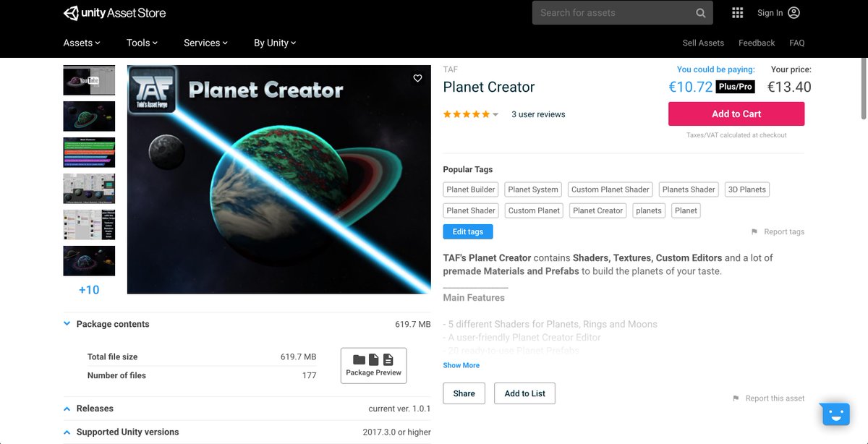Open the By Unity menu

275,43
